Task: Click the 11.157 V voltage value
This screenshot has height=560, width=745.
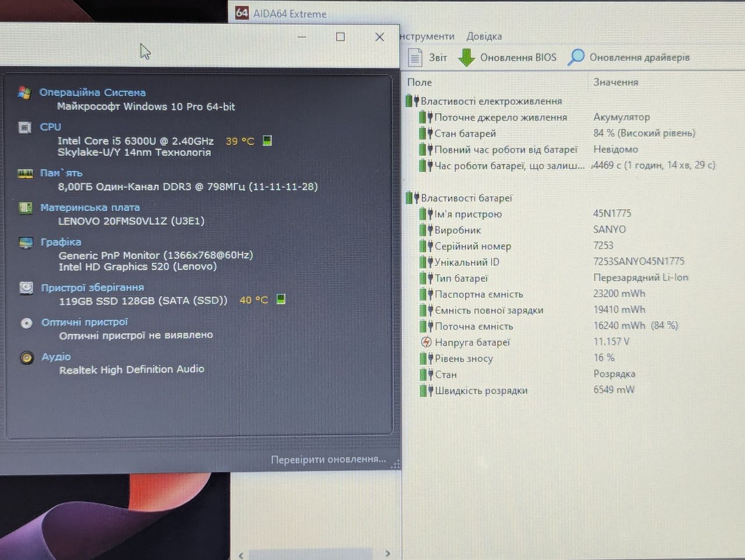Action: point(611,341)
